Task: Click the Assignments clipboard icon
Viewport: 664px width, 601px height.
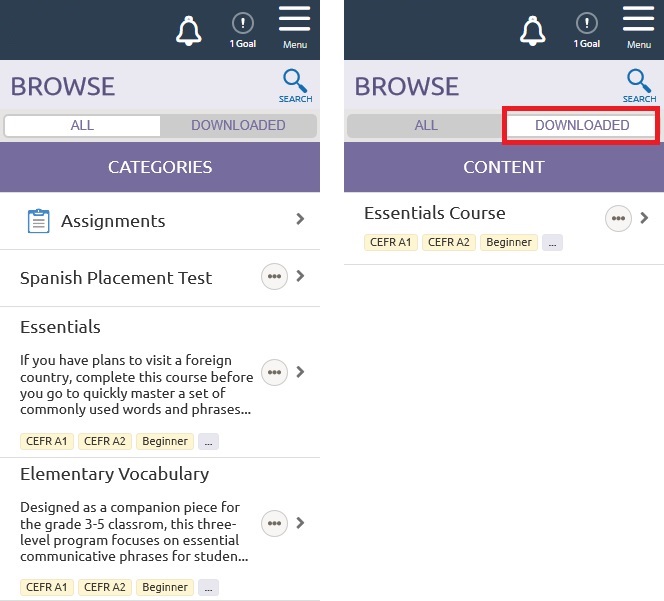Action: click(x=38, y=221)
